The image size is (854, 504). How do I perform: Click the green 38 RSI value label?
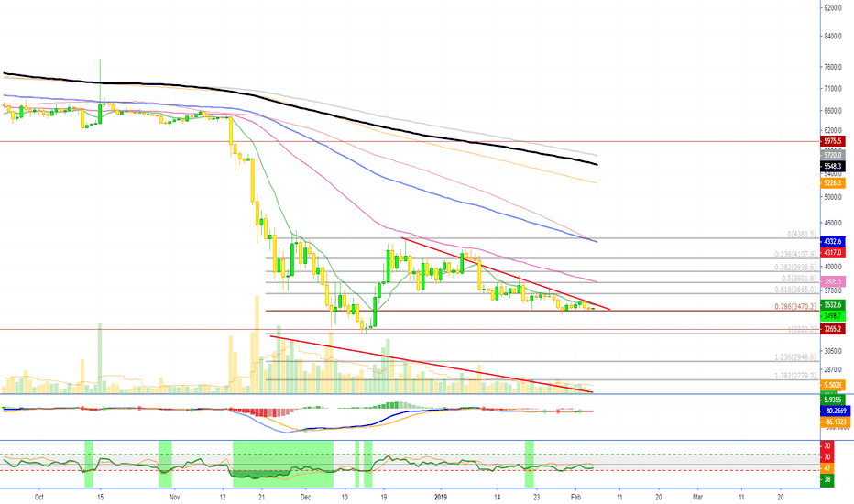(827, 479)
